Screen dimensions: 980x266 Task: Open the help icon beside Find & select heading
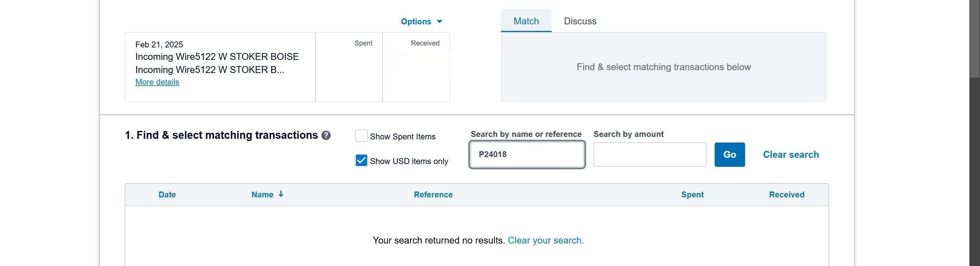click(326, 135)
